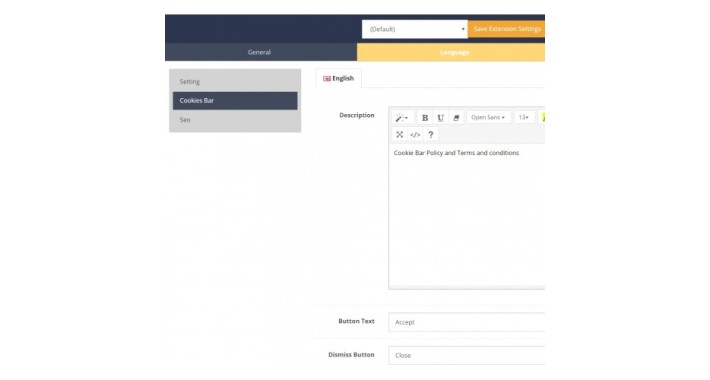Image resolution: width=710 pixels, height=380 pixels.
Task: Click the eraser remove-format icon
Action: [456, 118]
